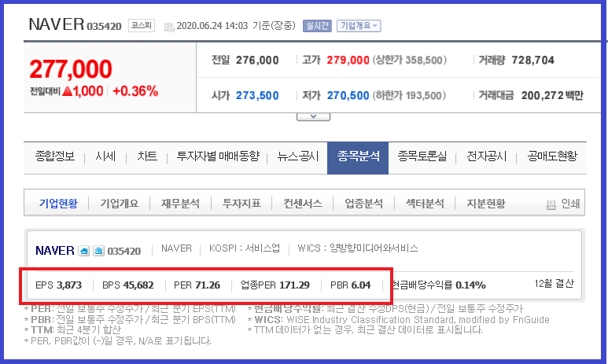This screenshot has height=364, width=608.
Task: Click the NAVER stock title at top
Action: pos(56,24)
